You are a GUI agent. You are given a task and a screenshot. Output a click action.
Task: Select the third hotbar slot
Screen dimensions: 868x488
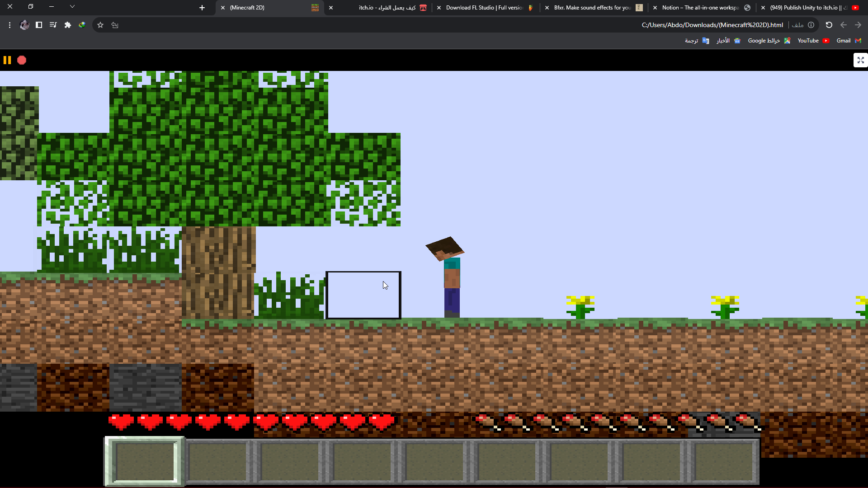(290, 461)
